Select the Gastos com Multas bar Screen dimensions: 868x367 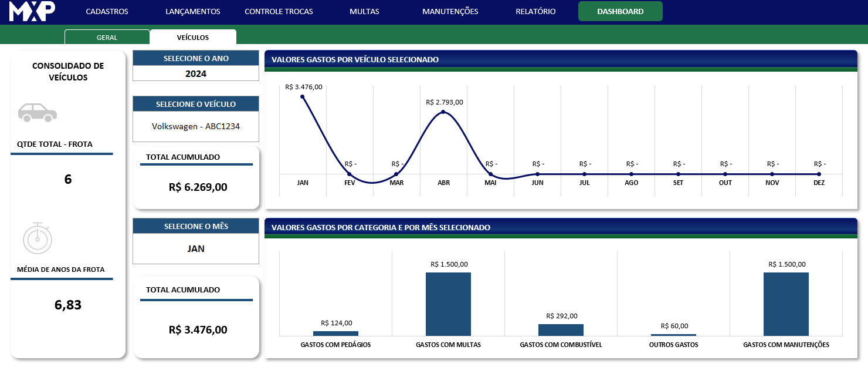click(x=448, y=304)
